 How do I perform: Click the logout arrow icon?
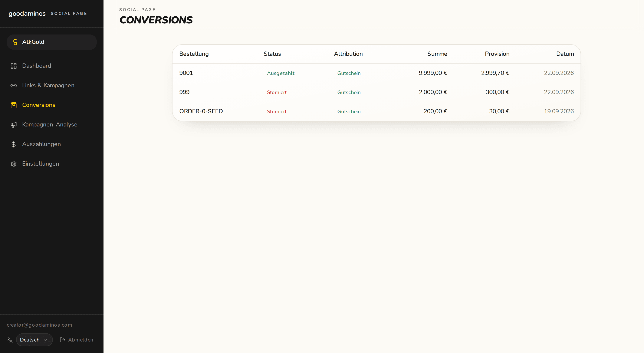pyautogui.click(x=62, y=340)
